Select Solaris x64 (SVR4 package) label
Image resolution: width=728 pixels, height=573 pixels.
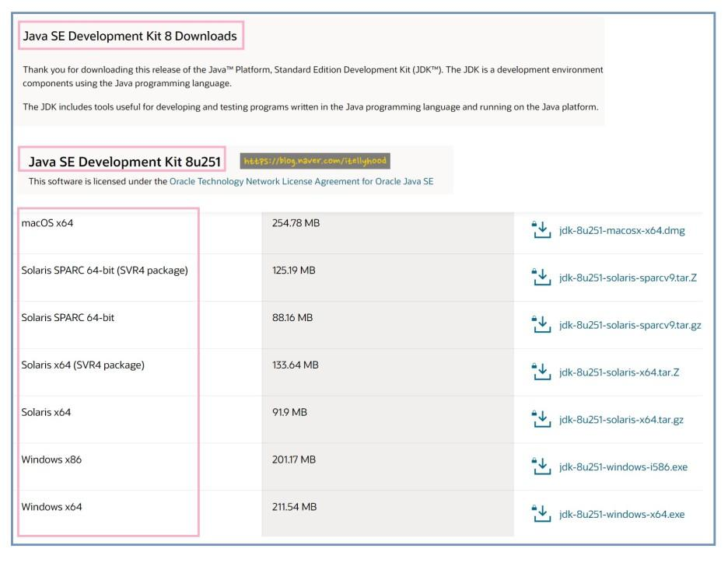(82, 365)
